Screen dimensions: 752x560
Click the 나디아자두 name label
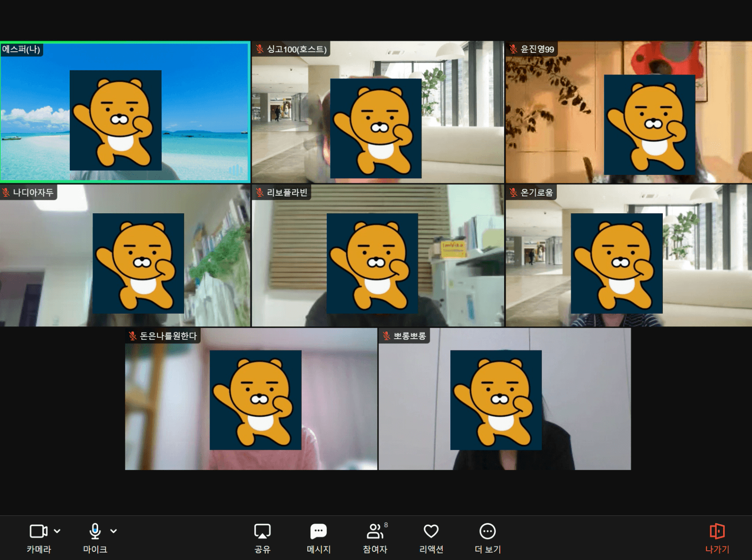click(x=33, y=192)
